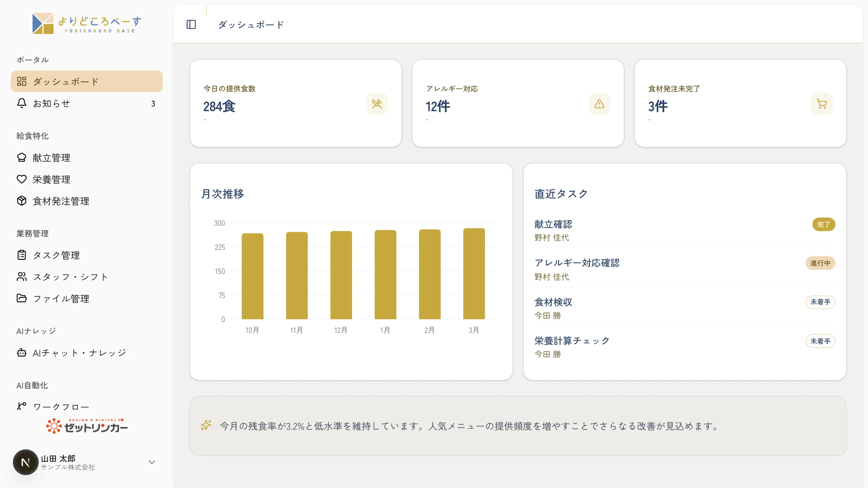
Task: Click the 完了 status badge
Action: [x=824, y=224]
